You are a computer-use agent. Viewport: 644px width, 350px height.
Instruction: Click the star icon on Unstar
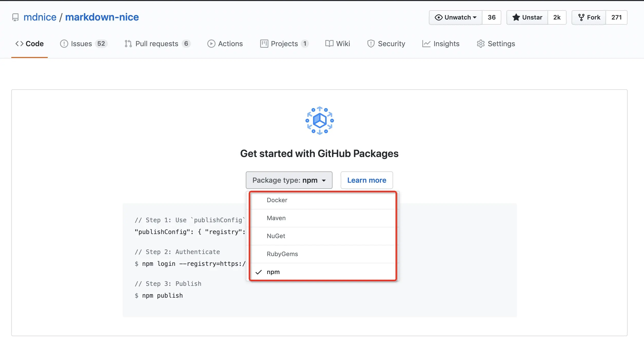pyautogui.click(x=516, y=17)
